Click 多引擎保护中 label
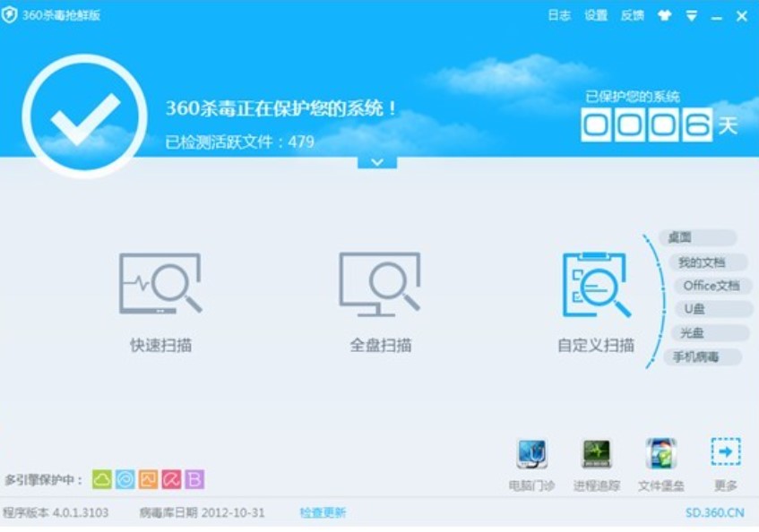This screenshot has width=759, height=532. pos(44,480)
